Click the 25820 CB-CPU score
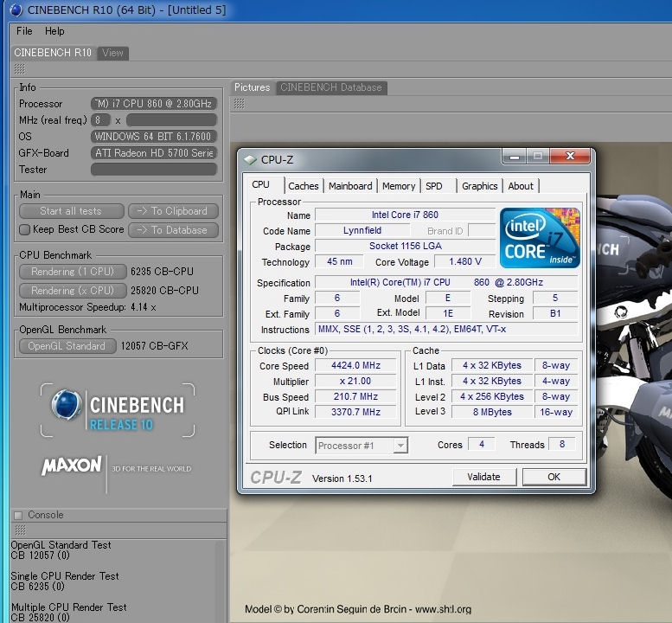The width and height of the screenshot is (672, 623). coord(164,291)
